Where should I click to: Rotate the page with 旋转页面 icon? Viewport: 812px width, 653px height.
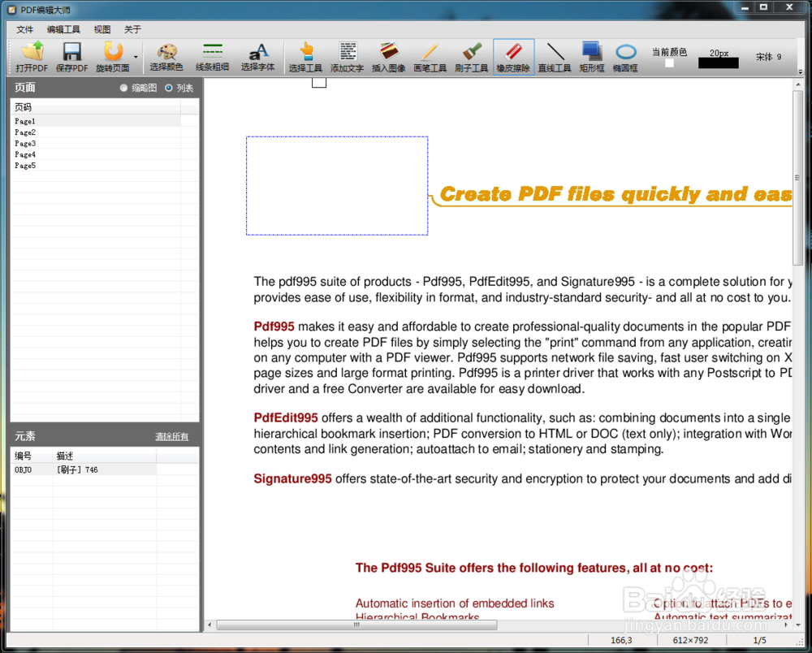(112, 57)
